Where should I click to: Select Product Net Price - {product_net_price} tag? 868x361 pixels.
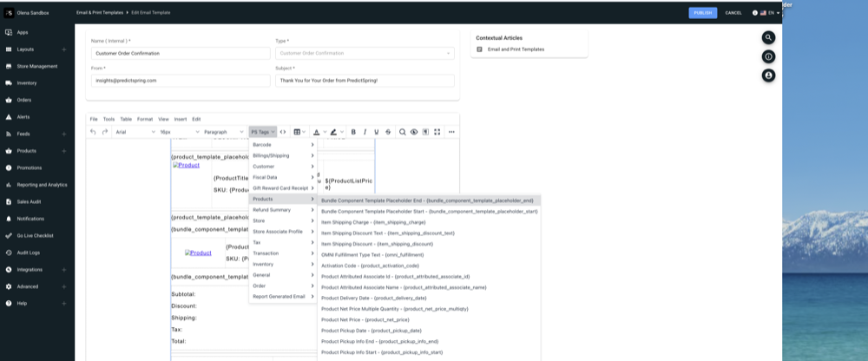429,319
